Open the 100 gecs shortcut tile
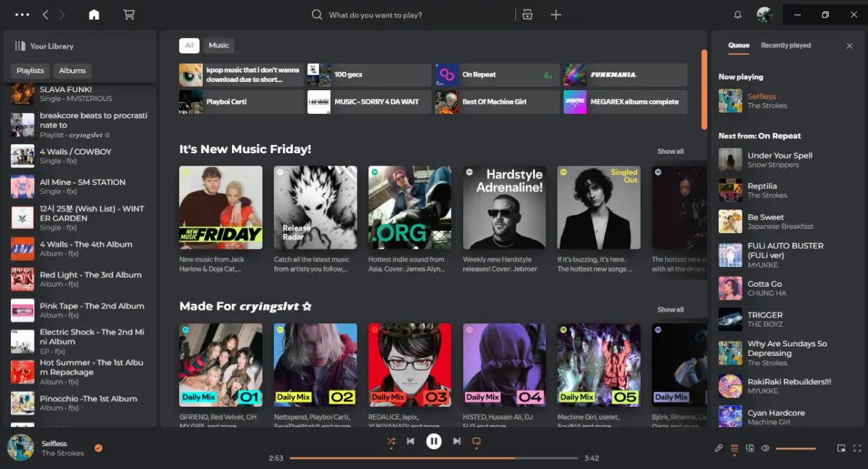 click(x=369, y=75)
